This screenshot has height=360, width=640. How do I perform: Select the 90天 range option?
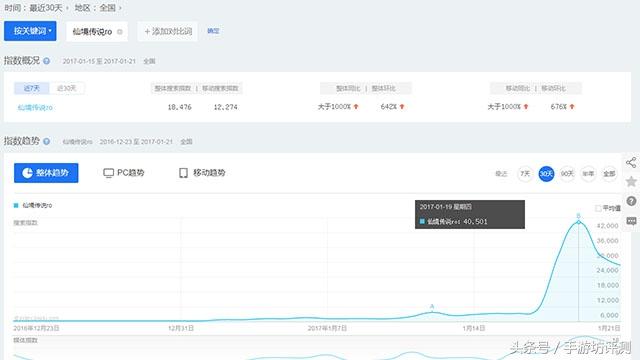pos(567,174)
